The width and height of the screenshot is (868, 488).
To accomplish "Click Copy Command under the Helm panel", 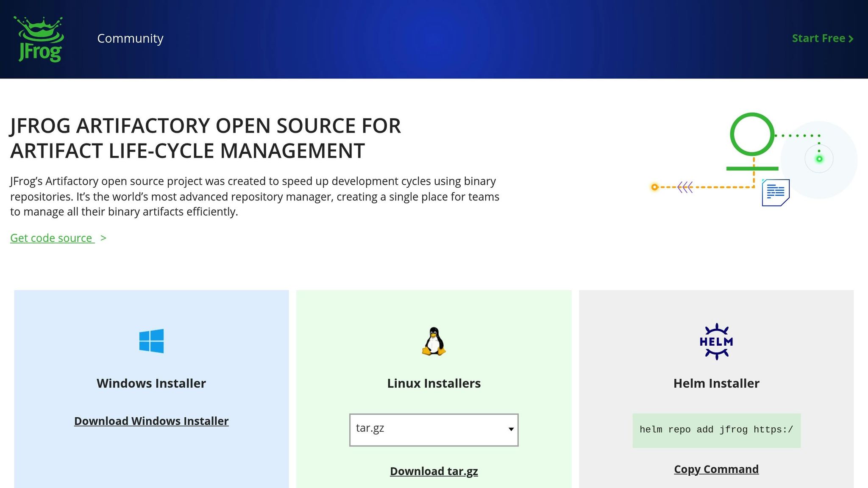I will tap(716, 469).
